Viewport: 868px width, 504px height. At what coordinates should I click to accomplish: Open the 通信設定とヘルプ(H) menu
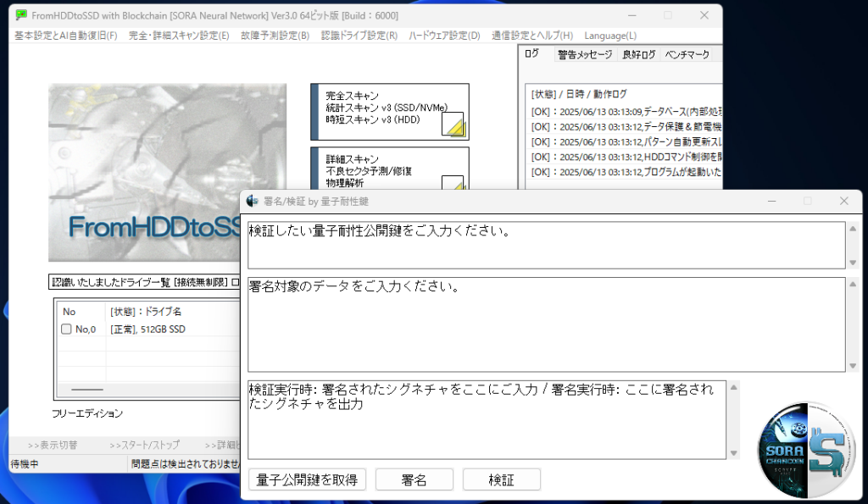(x=532, y=36)
